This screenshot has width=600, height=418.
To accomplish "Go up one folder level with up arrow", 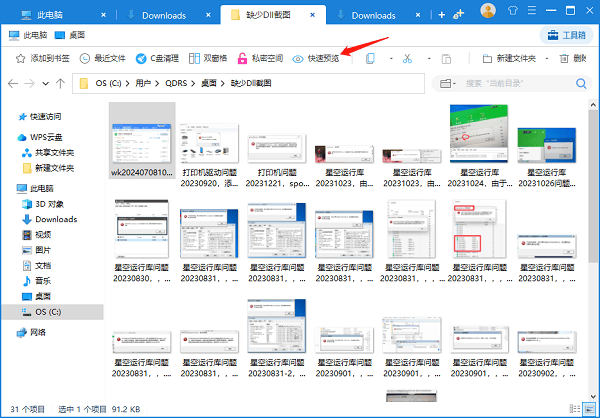I will 62,83.
